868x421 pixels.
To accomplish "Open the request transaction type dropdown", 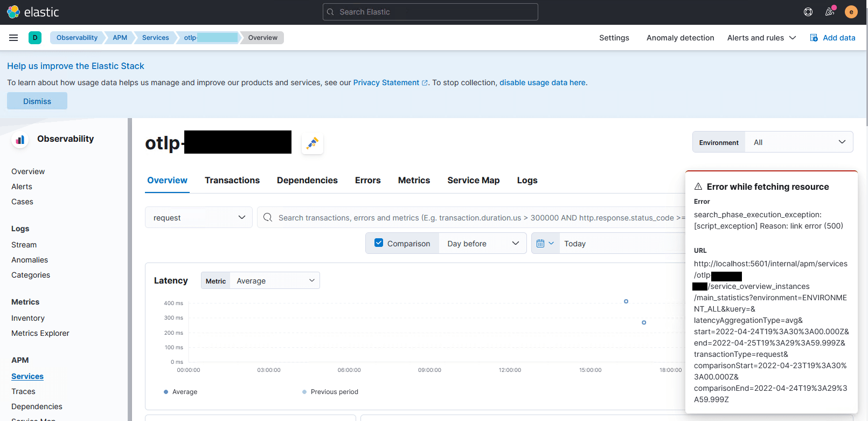I will 199,217.
